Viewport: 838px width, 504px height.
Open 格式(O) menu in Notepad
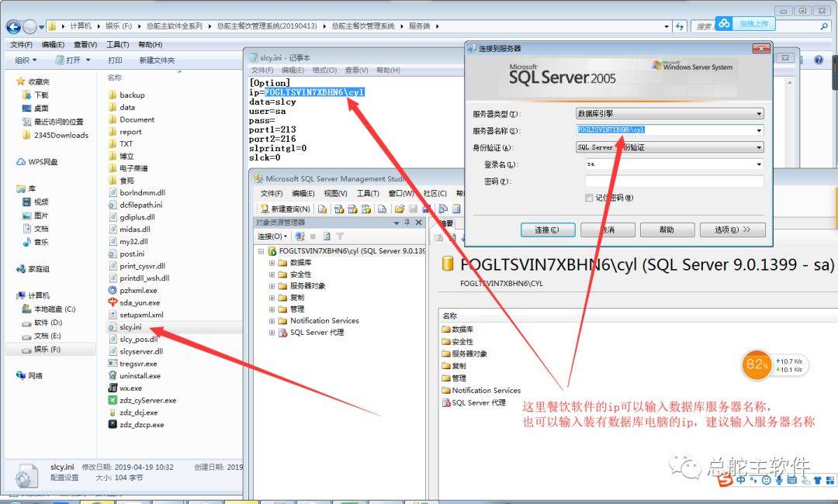click(x=324, y=70)
